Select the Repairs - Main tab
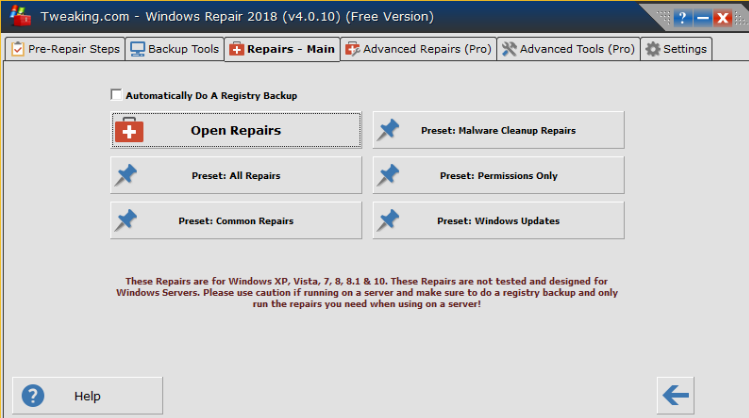 tap(282, 49)
